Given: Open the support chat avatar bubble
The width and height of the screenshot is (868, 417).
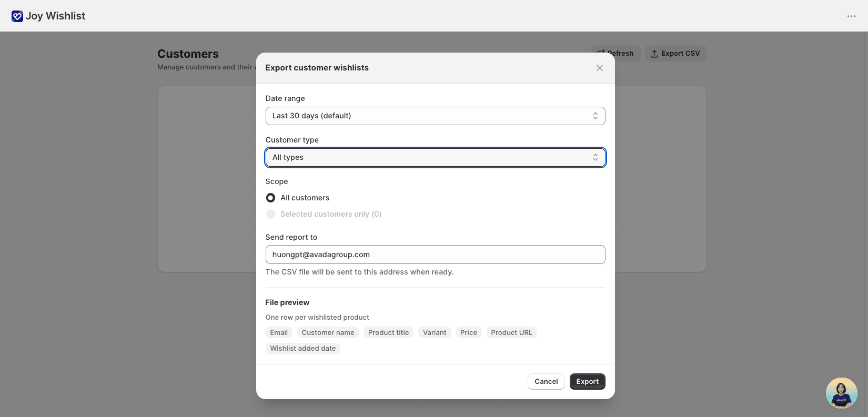Looking at the screenshot, I should [841, 393].
